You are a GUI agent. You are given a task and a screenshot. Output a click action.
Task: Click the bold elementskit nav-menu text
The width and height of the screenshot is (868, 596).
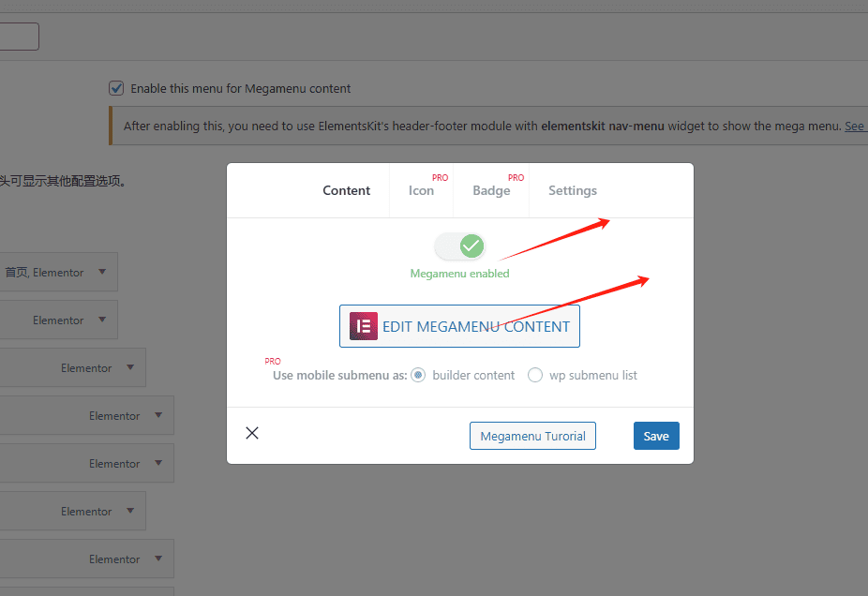click(x=603, y=127)
